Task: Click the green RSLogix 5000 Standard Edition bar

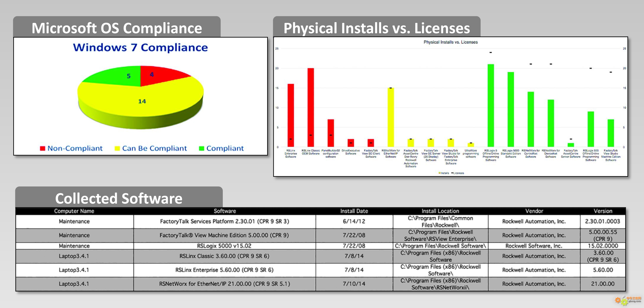Action: (x=510, y=109)
